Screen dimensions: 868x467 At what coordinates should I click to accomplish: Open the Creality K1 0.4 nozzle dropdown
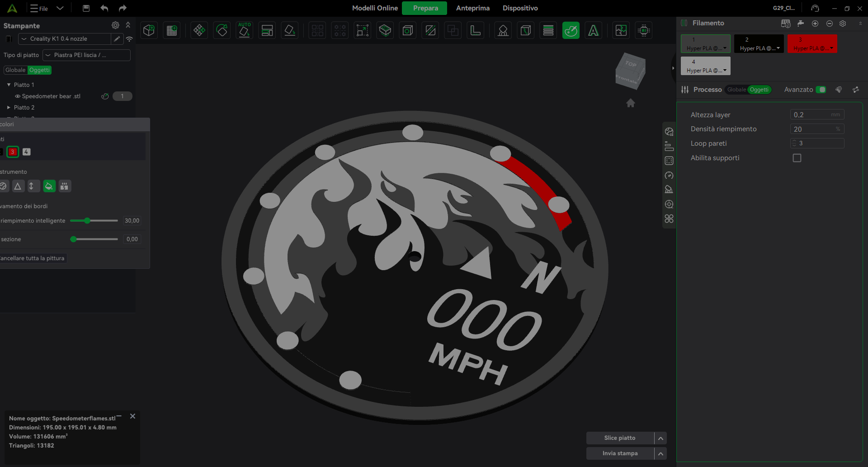coord(65,39)
